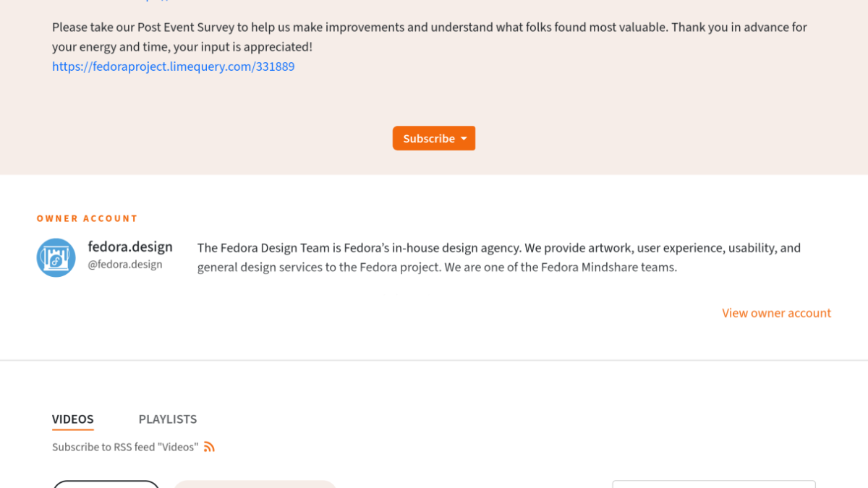Click View owner account link

[x=776, y=313]
